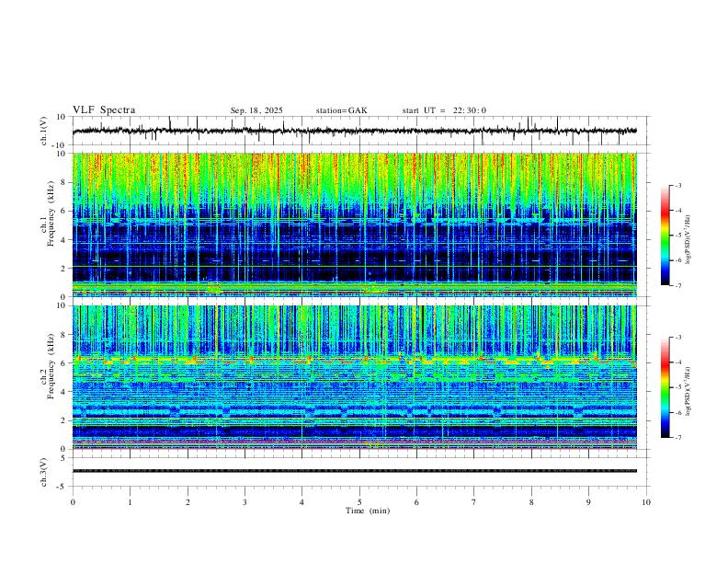This screenshot has width=728, height=563.
Task: Click the "2" kHz tick on ch.1 spectrogram
Action: coord(64,269)
